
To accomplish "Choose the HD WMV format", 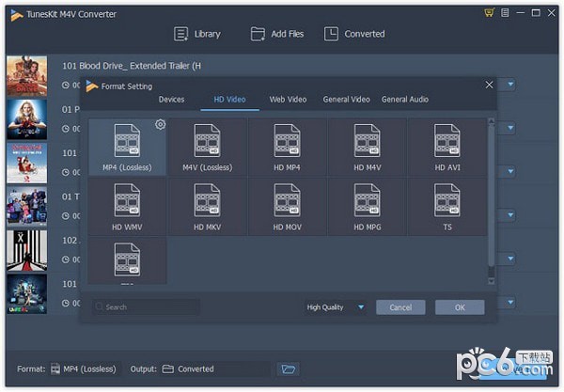I will coord(127,207).
